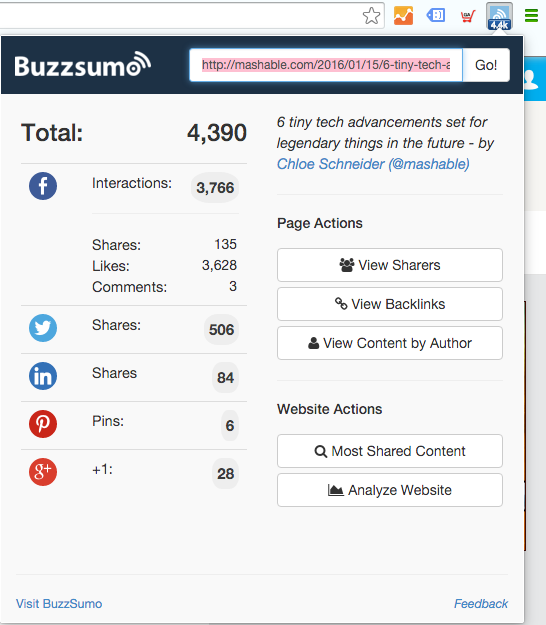Viewport: 546px width, 625px height.
Task: Select View Content by Author
Action: [x=390, y=343]
